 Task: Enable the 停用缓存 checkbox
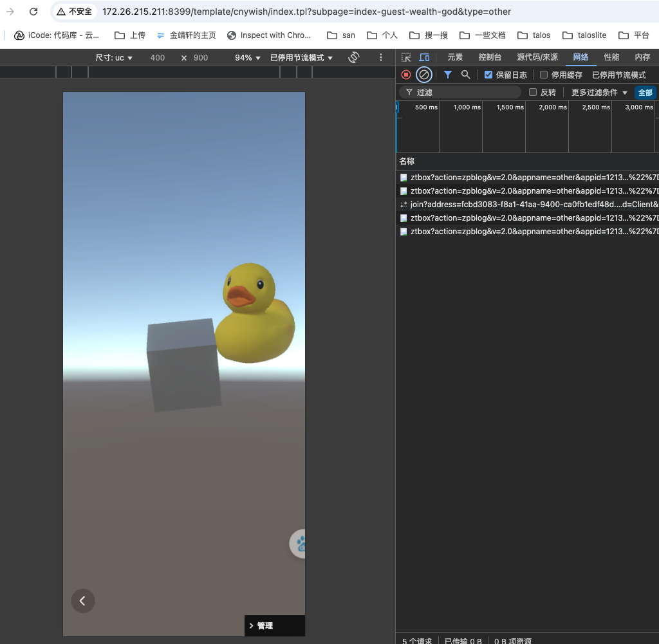[x=544, y=75]
